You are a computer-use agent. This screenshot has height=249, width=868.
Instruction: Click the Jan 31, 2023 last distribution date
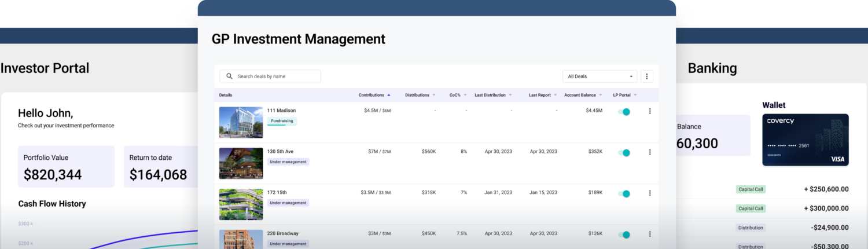498,193
